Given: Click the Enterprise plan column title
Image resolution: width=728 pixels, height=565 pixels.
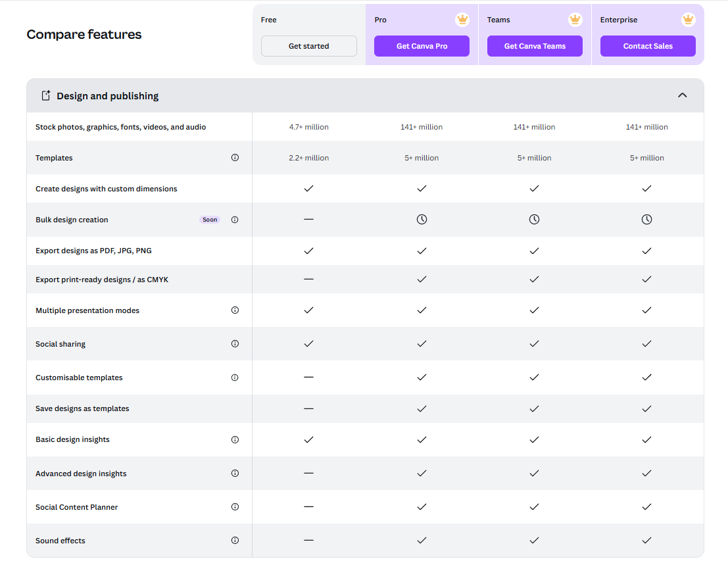Looking at the screenshot, I should pos(619,20).
